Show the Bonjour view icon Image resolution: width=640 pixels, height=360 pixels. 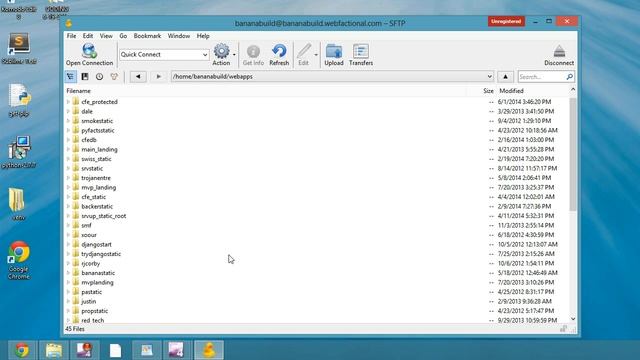(114, 76)
